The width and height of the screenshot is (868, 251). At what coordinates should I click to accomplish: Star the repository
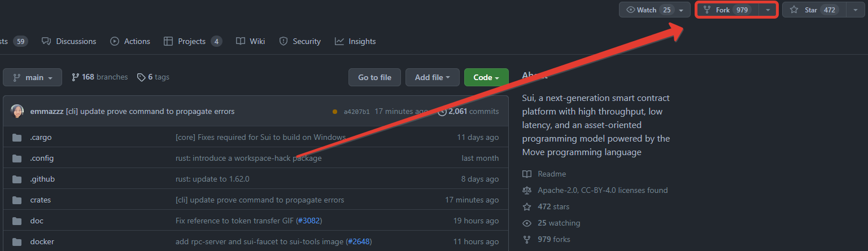tap(814, 10)
